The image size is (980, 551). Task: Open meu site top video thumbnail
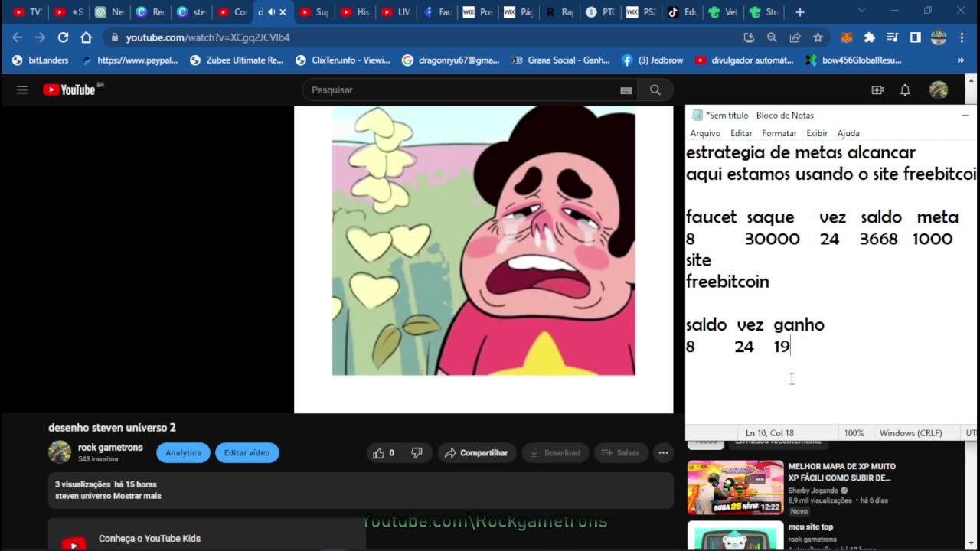click(x=735, y=535)
